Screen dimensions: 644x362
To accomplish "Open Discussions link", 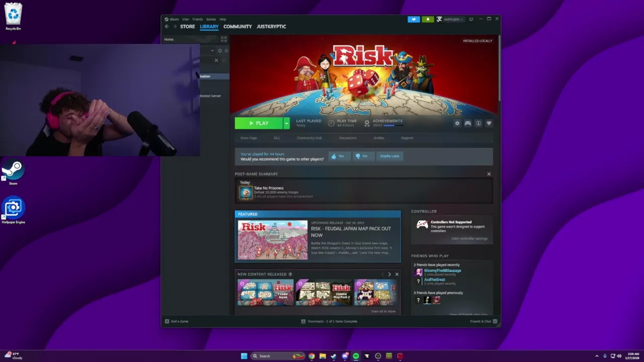I will tap(348, 138).
